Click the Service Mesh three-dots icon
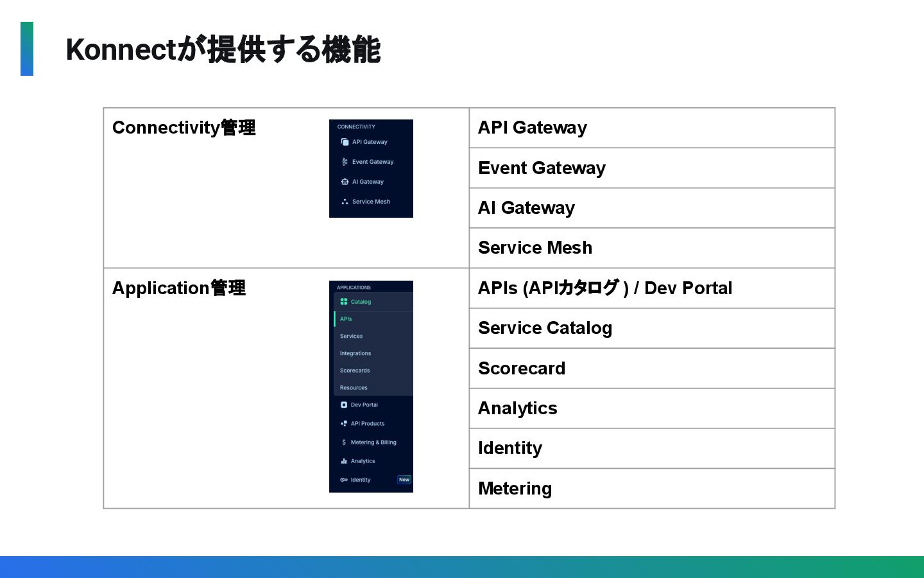Viewport: 924px width, 578px height. (x=345, y=202)
